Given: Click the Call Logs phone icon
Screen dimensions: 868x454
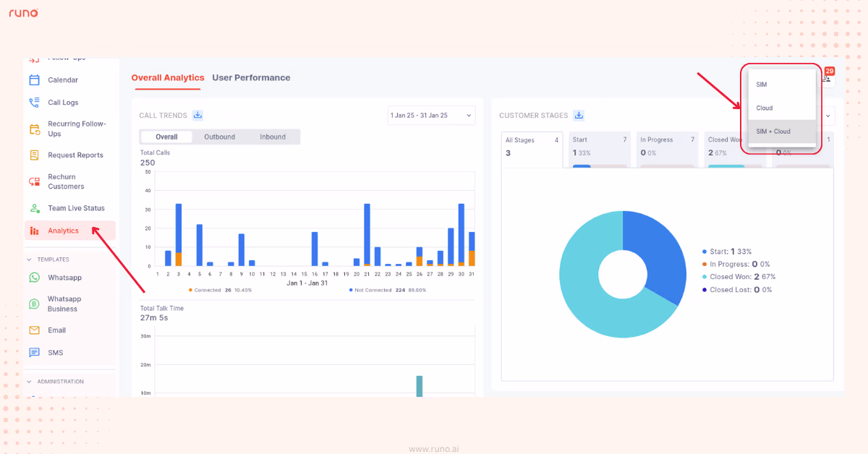Looking at the screenshot, I should pyautogui.click(x=34, y=103).
